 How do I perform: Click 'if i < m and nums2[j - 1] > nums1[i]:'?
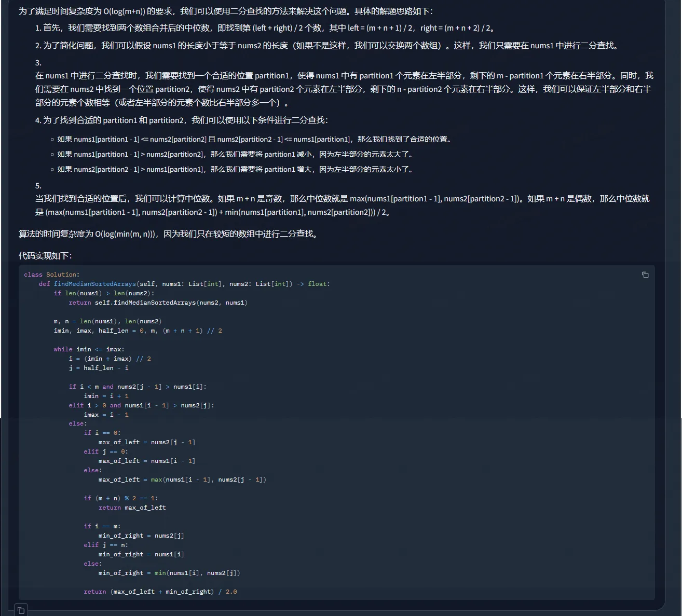pyautogui.click(x=138, y=387)
